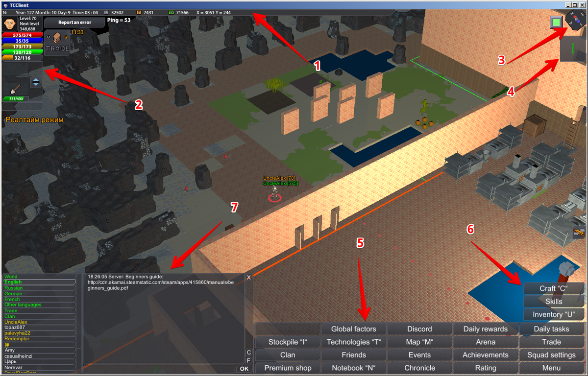
Task: Click the chat 'F' button
Action: tap(249, 360)
